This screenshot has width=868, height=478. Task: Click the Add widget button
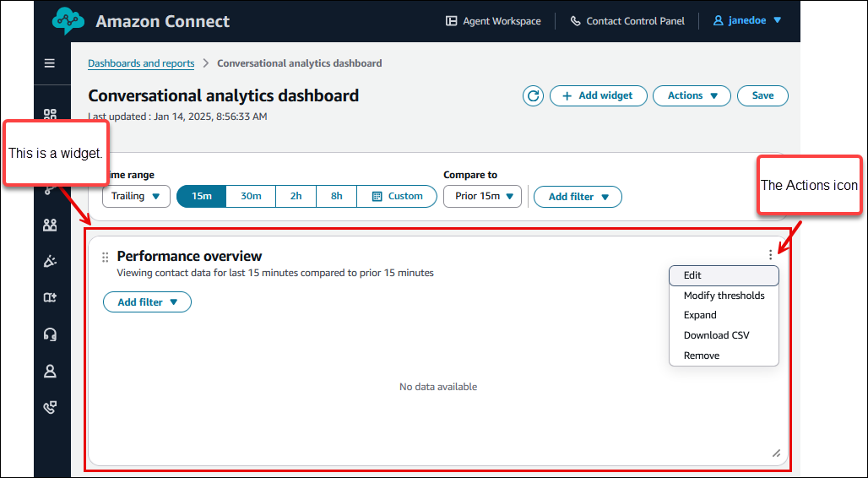[x=598, y=96]
